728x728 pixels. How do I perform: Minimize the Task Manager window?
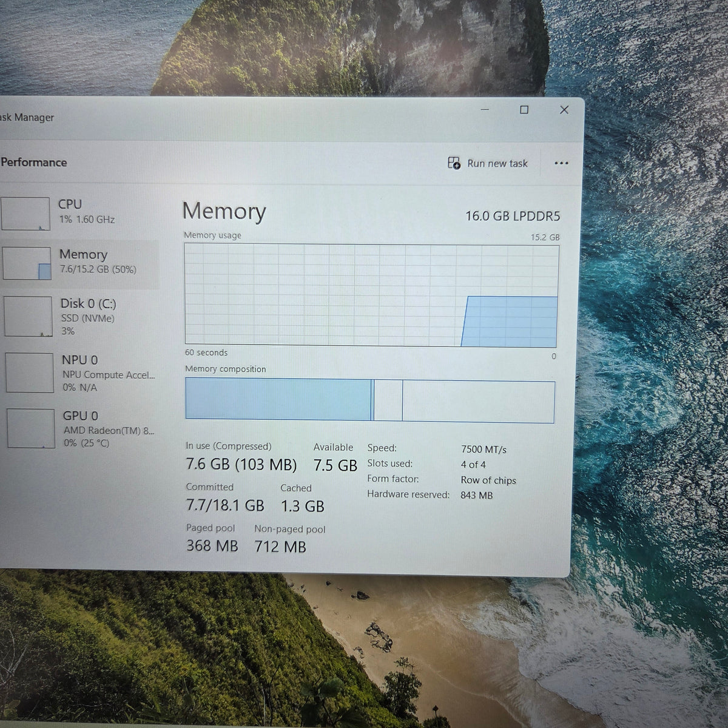[485, 110]
